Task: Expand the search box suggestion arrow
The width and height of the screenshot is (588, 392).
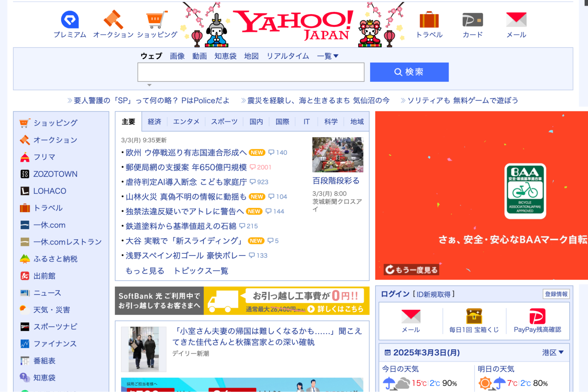Action: coord(149,85)
